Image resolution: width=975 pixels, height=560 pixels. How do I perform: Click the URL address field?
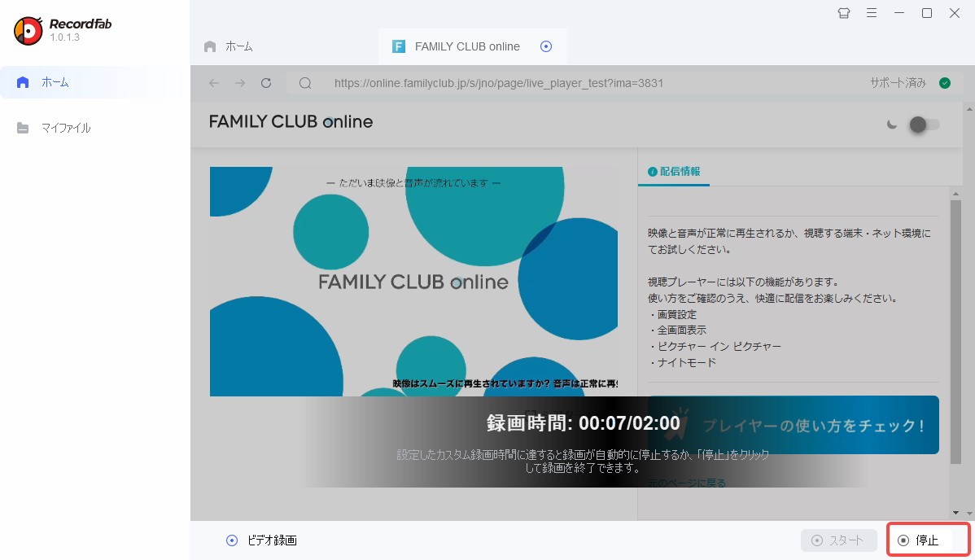pyautogui.click(x=499, y=83)
